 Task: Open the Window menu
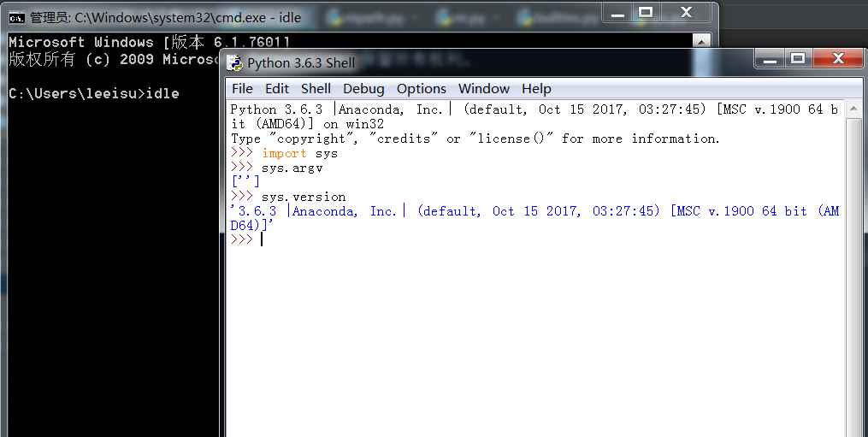(x=484, y=89)
